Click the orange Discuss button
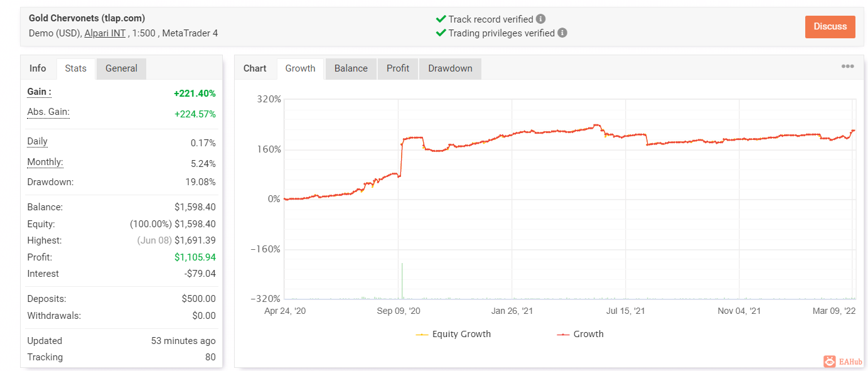Image resolution: width=868 pixels, height=371 pixels. 830,26
